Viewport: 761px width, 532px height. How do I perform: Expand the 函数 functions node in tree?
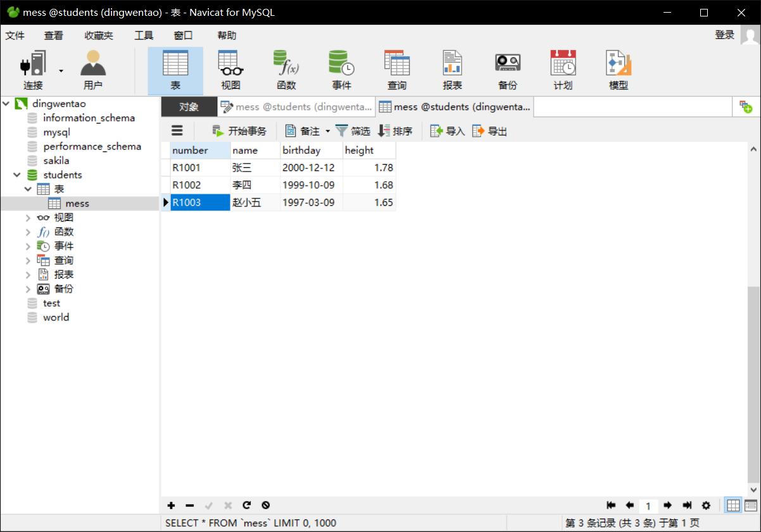point(28,232)
